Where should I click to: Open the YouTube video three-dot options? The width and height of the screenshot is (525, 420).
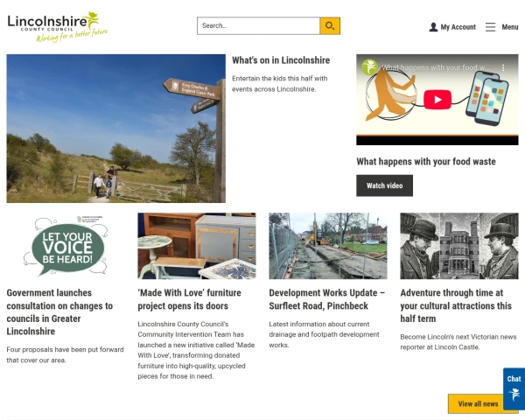(503, 67)
